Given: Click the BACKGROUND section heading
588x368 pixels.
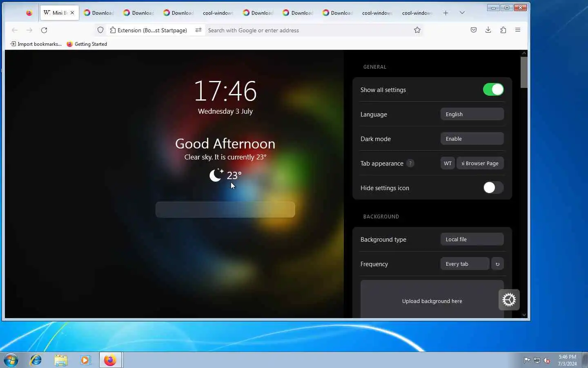Looking at the screenshot, I should (381, 217).
